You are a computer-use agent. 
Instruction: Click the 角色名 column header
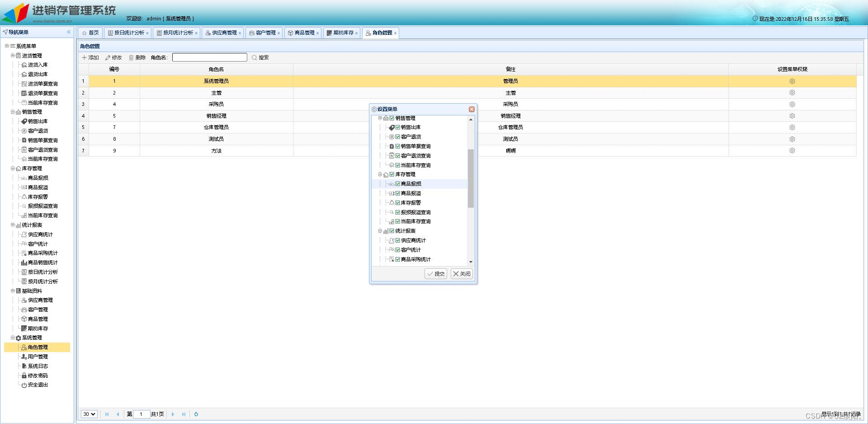(x=217, y=69)
